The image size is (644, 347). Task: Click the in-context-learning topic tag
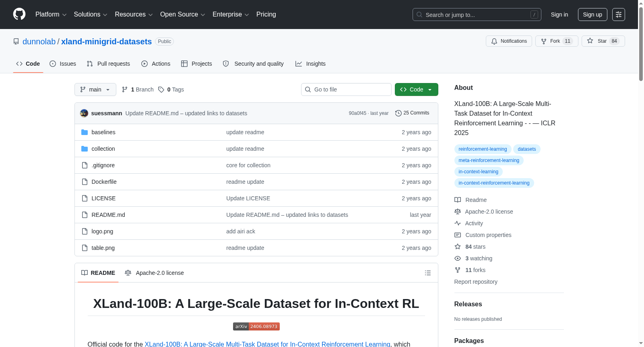pos(478,172)
